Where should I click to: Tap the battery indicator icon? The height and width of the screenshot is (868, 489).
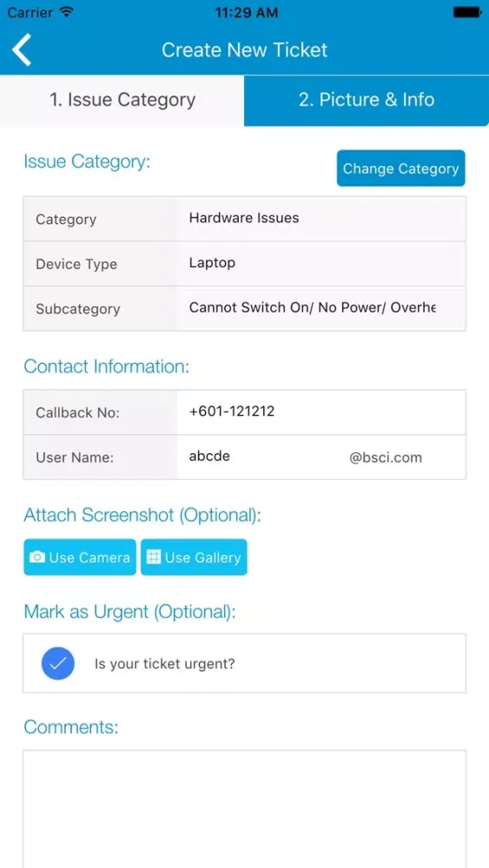(466, 12)
